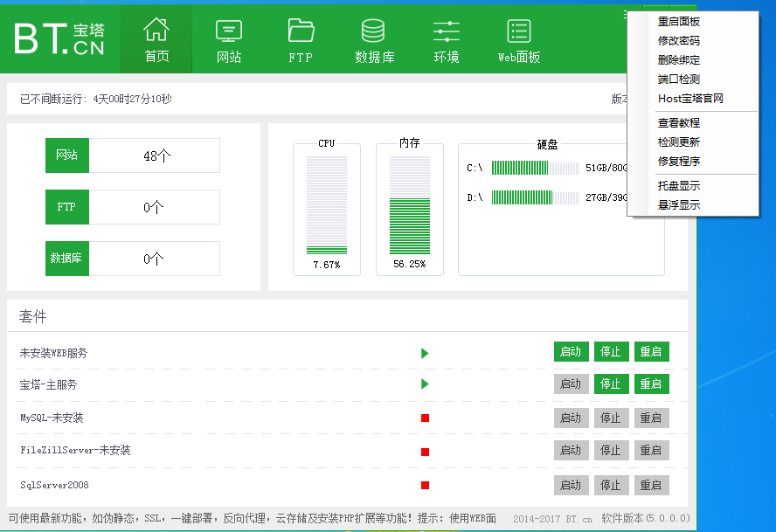Screen dimensions: 776x532
Task: Click the BT.CN 宝塔 logo
Action: pyautogui.click(x=57, y=38)
